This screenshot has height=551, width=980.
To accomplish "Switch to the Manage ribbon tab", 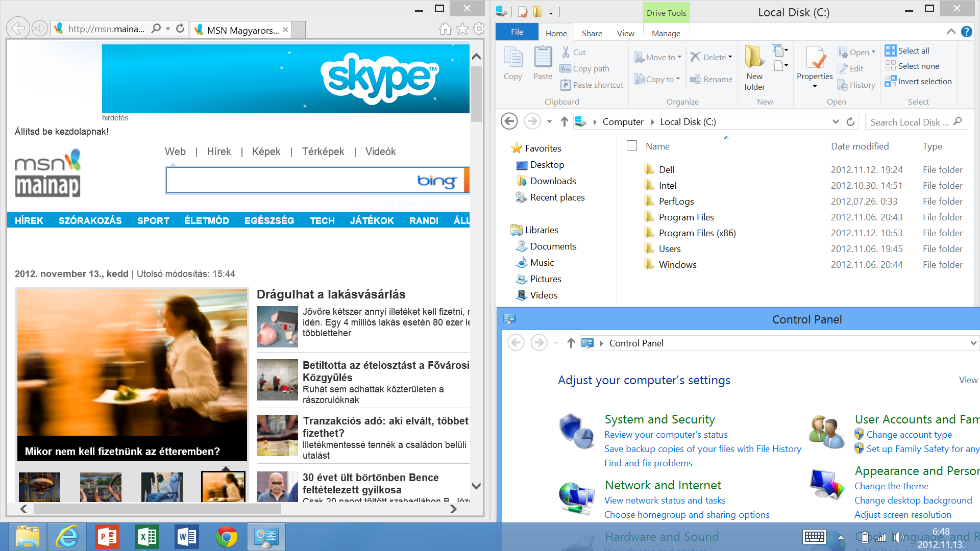I will click(666, 33).
